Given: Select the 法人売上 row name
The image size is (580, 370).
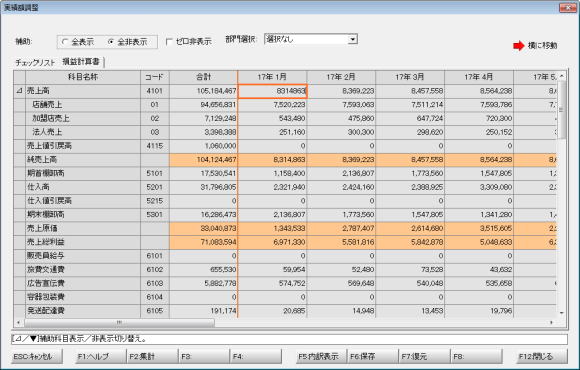Looking at the screenshot, I should pyautogui.click(x=47, y=132).
